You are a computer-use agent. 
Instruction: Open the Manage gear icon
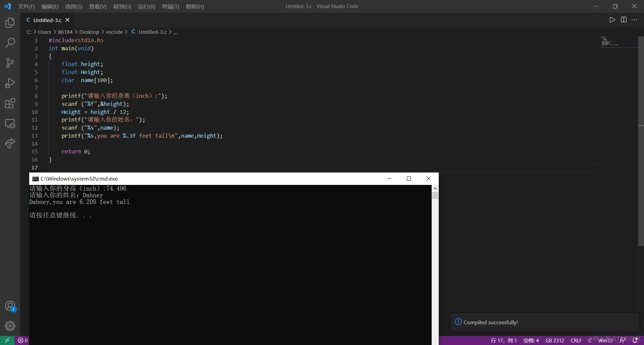pos(10,326)
